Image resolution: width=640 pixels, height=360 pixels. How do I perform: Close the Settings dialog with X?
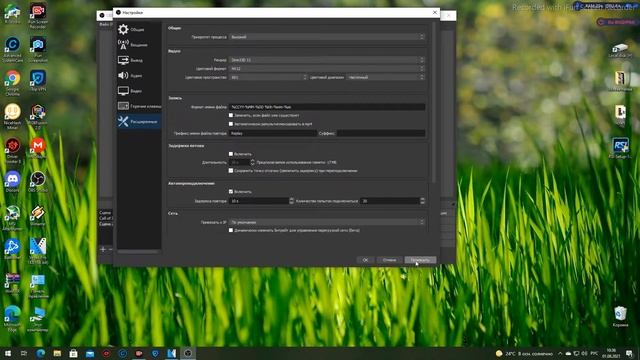coord(435,13)
